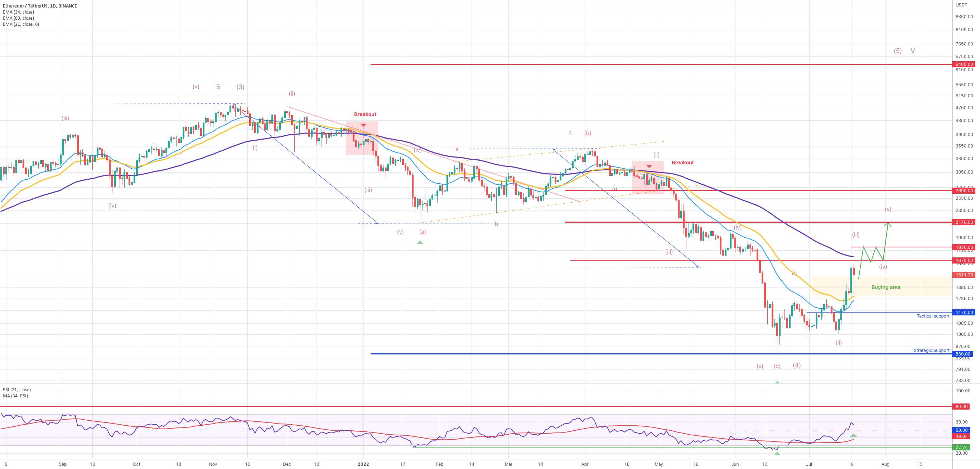The image size is (980, 469).
Task: Select the 2170.00 red price label
Action: click(x=964, y=222)
